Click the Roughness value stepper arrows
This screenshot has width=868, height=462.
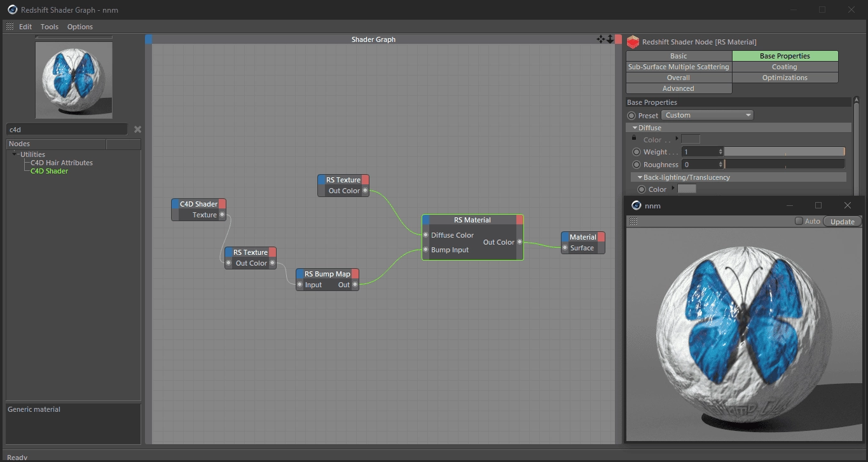coord(720,165)
